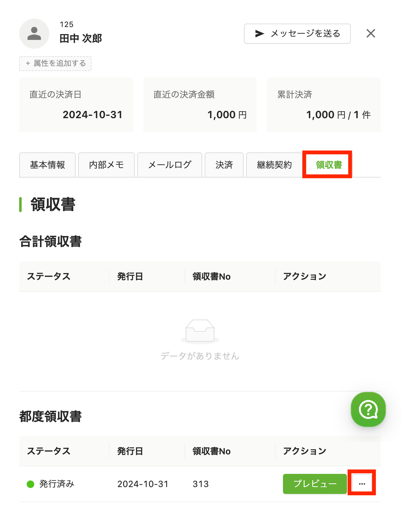
Task: Click the 領収書No header in 合計領収書 table
Action: tap(212, 277)
